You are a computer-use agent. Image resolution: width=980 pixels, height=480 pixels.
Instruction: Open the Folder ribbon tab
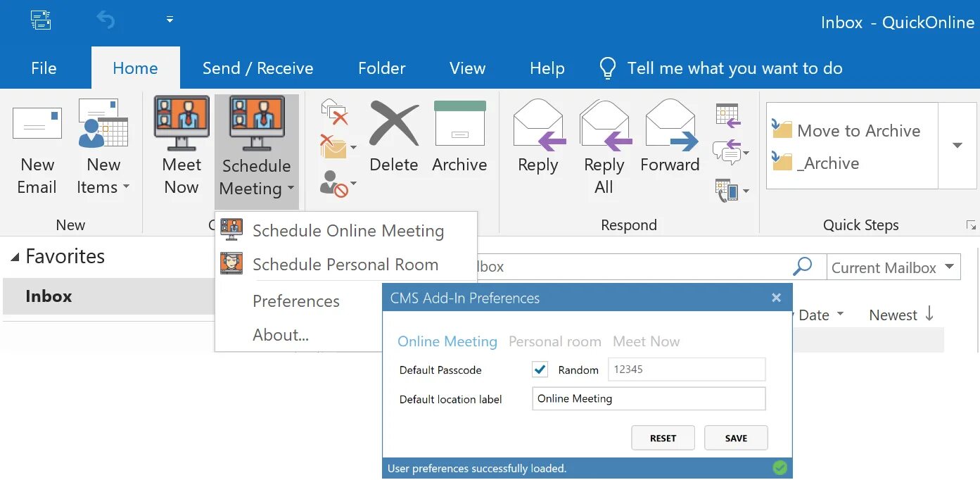point(381,68)
